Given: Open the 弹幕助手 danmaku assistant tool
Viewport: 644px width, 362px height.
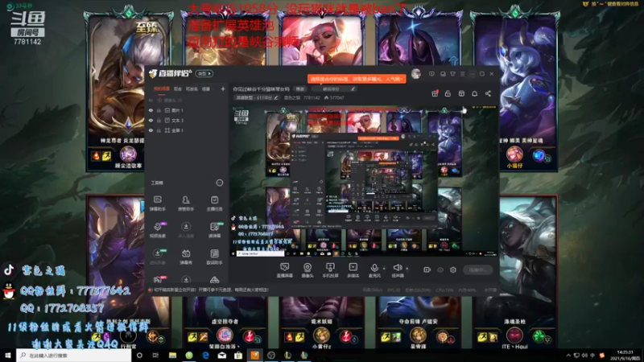Looking at the screenshot, I should coord(157,204).
